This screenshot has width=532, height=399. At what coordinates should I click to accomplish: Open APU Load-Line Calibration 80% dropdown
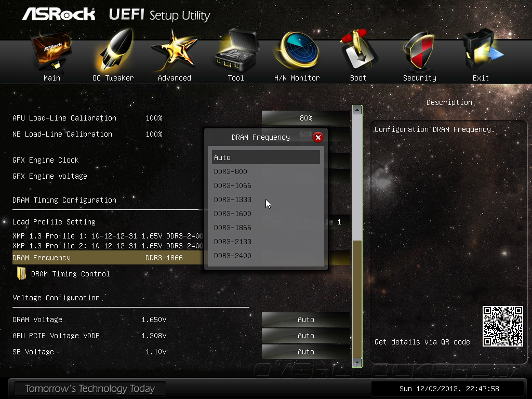[305, 118]
